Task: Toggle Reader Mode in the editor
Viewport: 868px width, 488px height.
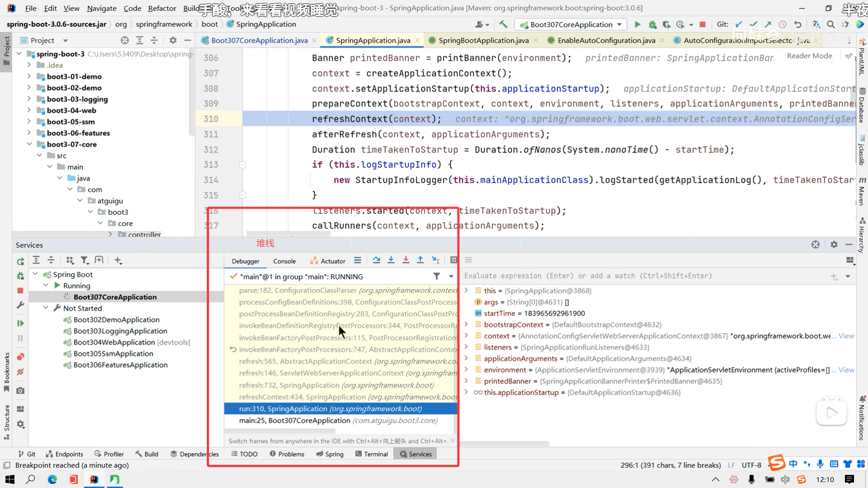Action: click(809, 56)
